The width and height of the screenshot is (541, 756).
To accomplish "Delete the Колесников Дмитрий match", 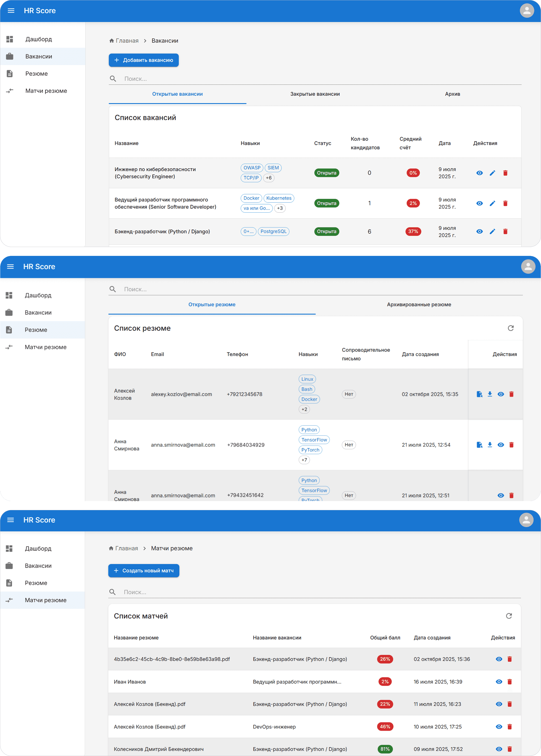I will point(509,749).
